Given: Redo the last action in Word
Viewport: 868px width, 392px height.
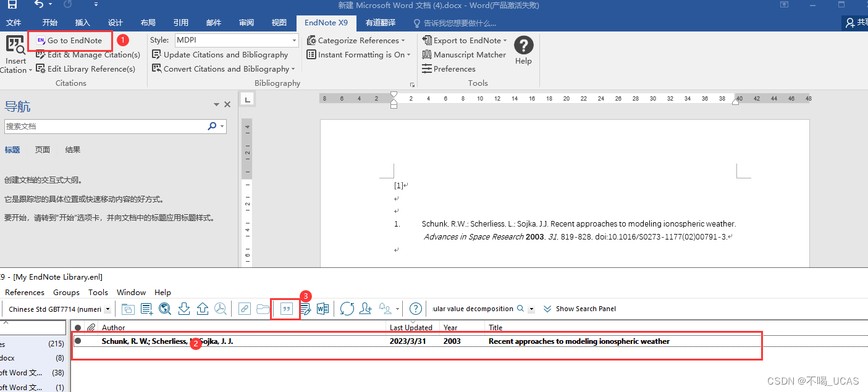Looking at the screenshot, I should [x=67, y=5].
